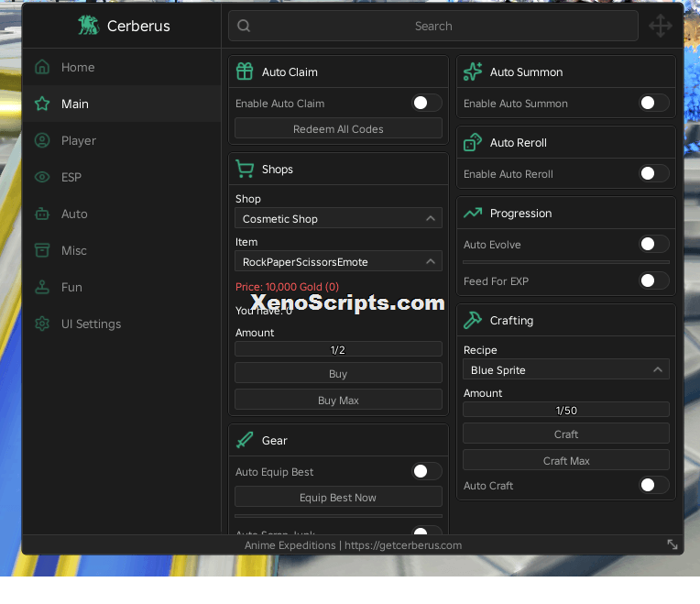Open the Misc tab
The height and width of the screenshot is (604, 700).
pos(122,250)
